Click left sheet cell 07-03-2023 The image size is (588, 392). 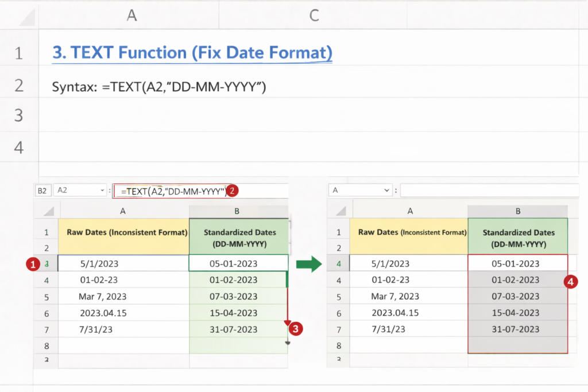(x=238, y=296)
